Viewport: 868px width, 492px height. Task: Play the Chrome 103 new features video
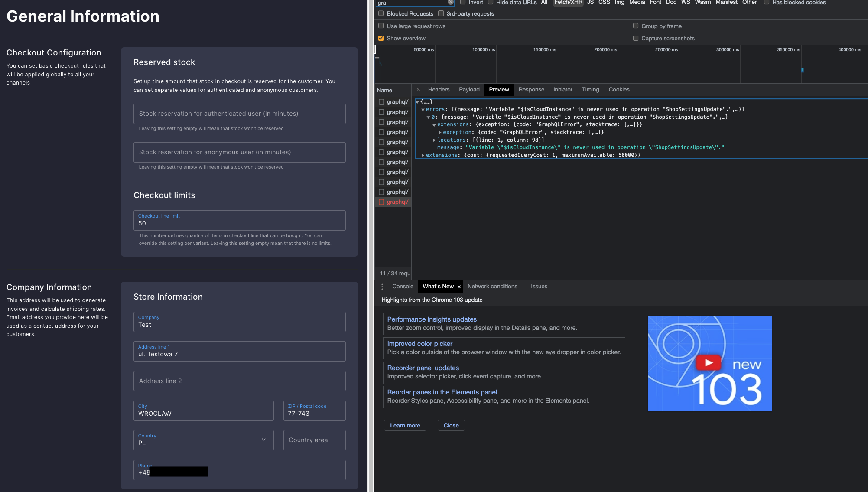click(709, 363)
